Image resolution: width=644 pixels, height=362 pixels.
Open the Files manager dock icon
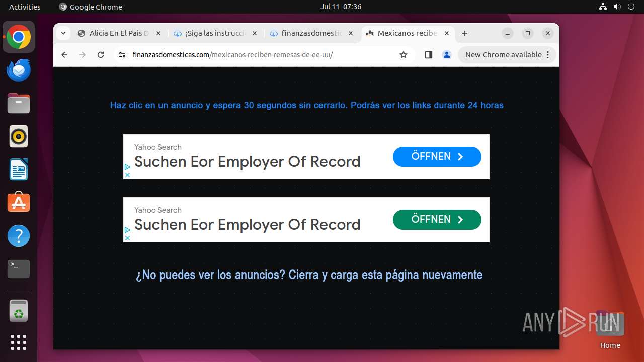[x=19, y=104]
